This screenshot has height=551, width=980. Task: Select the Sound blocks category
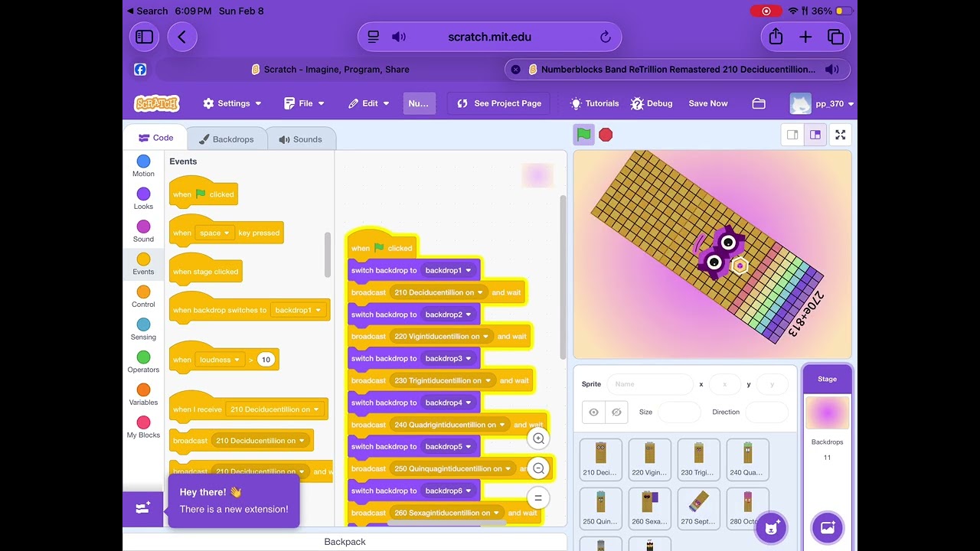point(143,231)
